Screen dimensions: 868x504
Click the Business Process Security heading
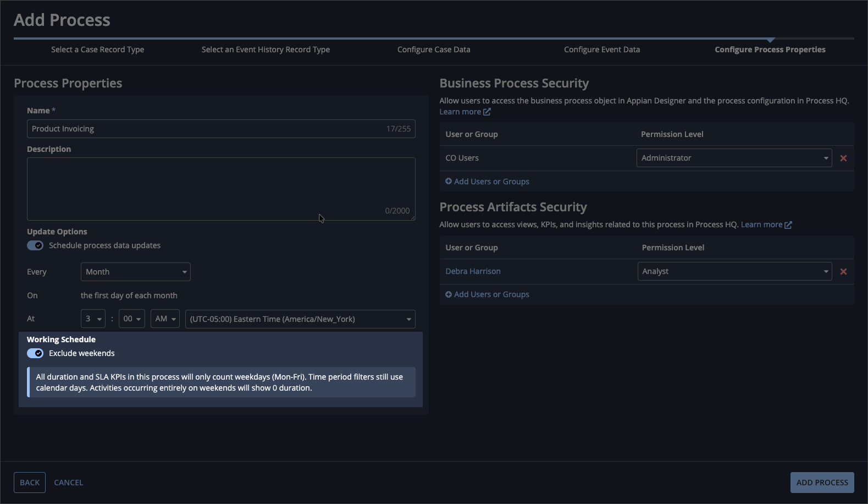[514, 83]
